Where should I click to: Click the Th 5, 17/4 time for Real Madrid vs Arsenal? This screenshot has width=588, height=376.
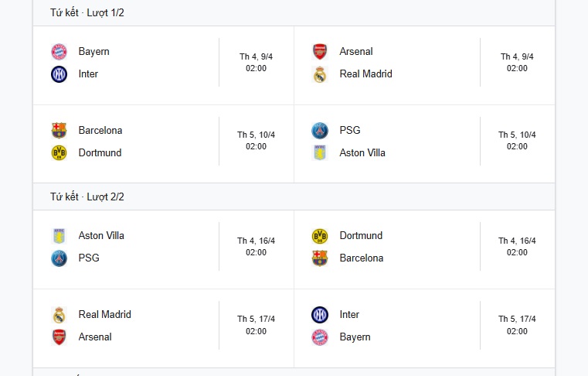pos(256,325)
